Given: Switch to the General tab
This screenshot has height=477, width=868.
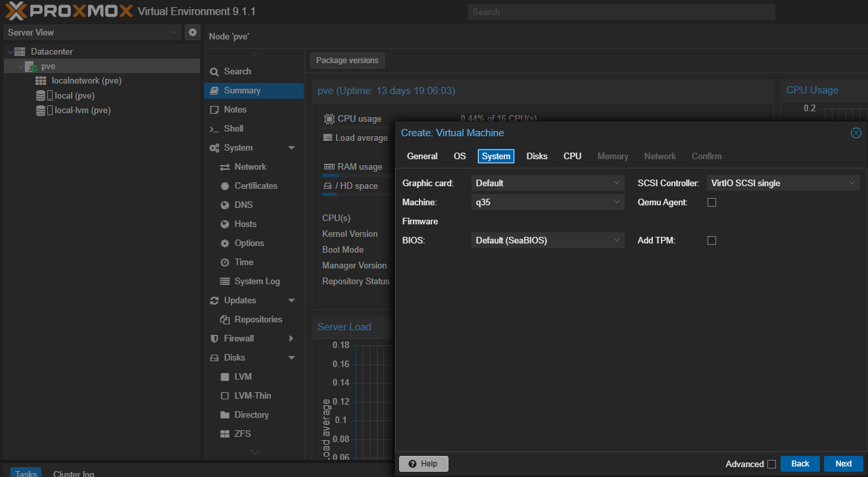Looking at the screenshot, I should (422, 156).
